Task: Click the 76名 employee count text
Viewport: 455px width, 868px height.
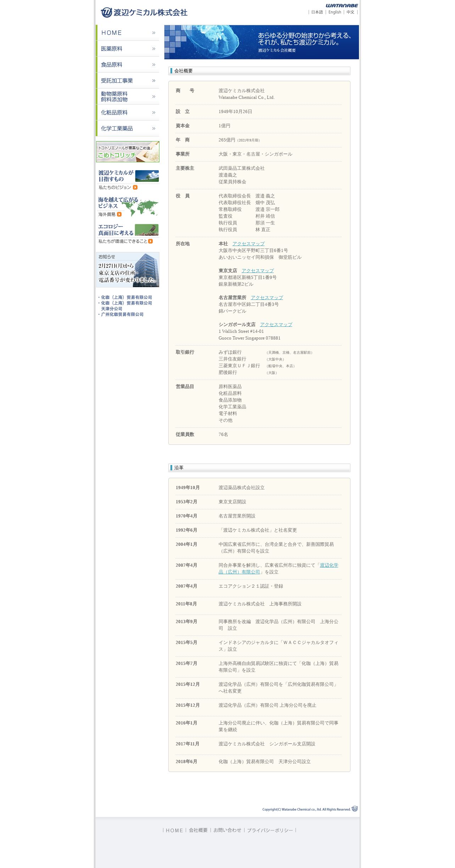Action: (x=223, y=435)
